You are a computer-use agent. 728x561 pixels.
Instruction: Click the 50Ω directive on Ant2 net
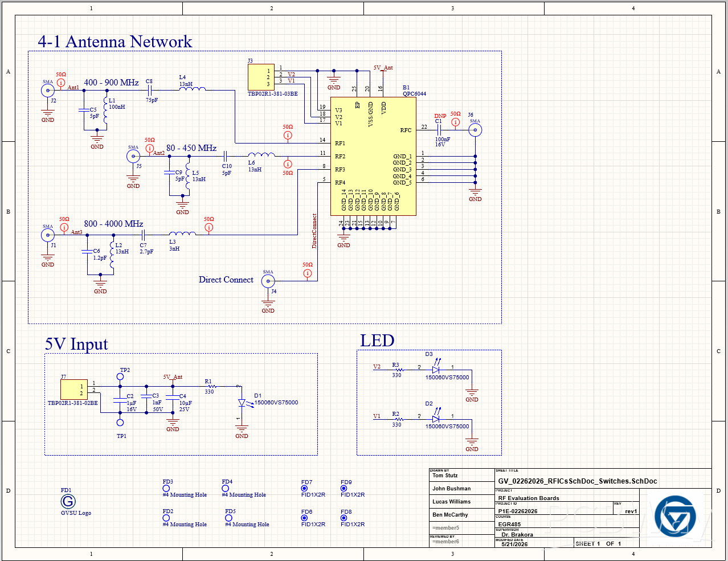(150, 148)
